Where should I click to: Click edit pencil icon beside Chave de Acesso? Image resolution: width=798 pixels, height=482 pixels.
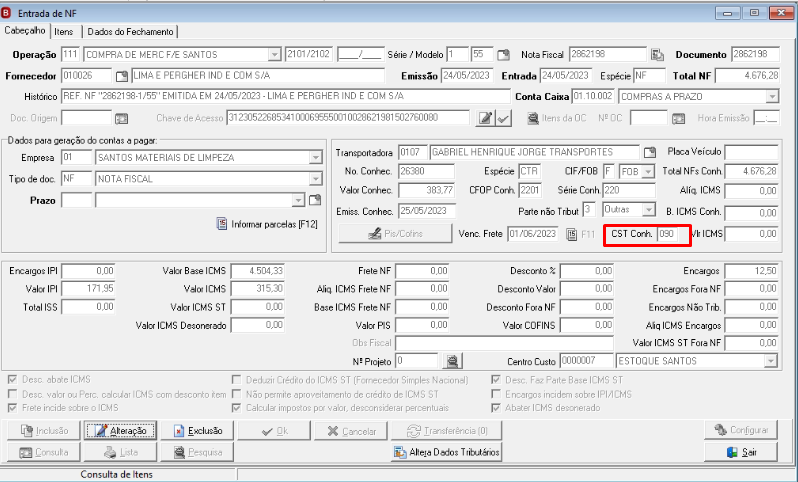click(x=486, y=118)
